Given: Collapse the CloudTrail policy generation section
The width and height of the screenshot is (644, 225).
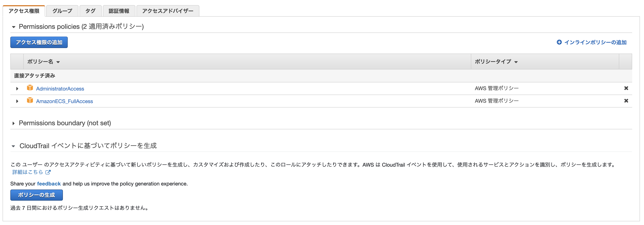Looking at the screenshot, I should pyautogui.click(x=14, y=146).
